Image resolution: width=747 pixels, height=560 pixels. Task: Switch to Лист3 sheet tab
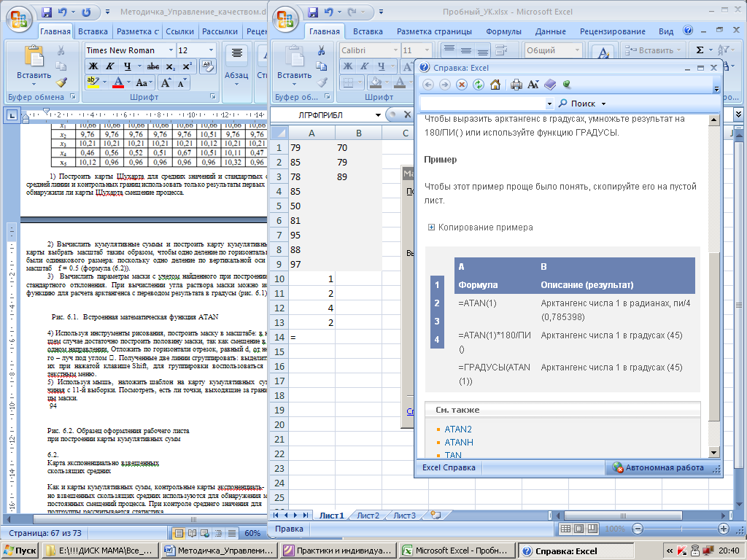click(x=404, y=516)
